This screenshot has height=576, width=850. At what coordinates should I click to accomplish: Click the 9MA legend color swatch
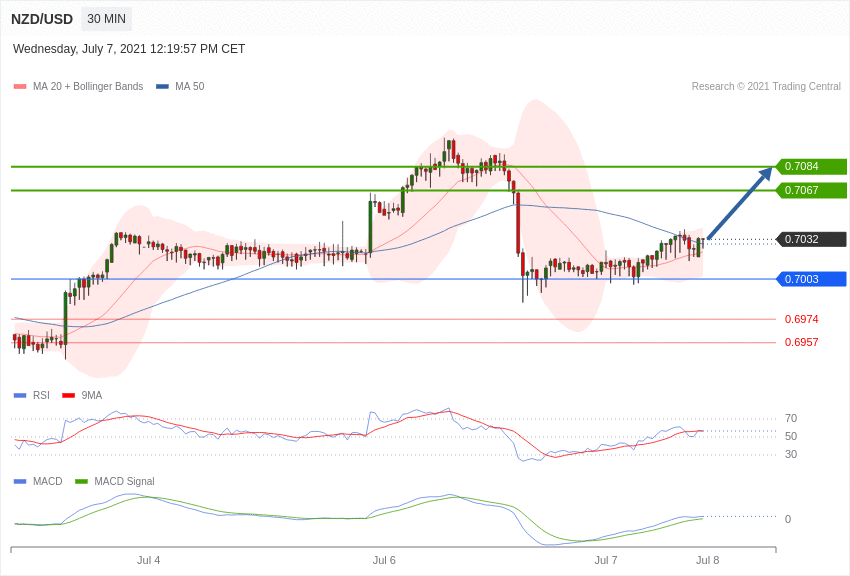click(x=68, y=396)
